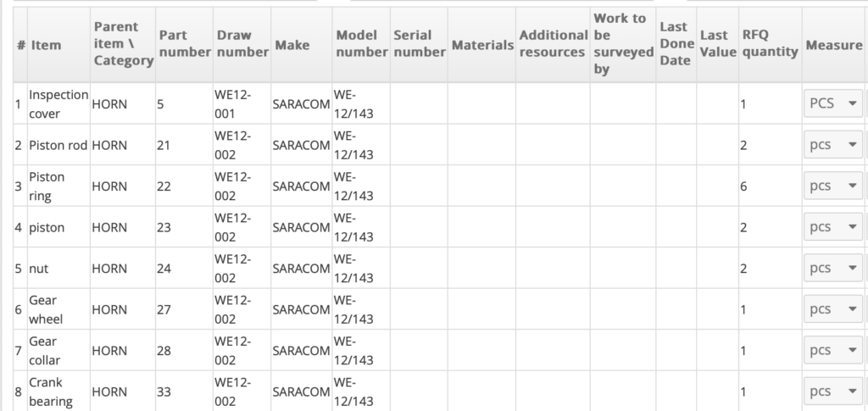Click the Item column header
868x411 pixels.
coord(46,45)
